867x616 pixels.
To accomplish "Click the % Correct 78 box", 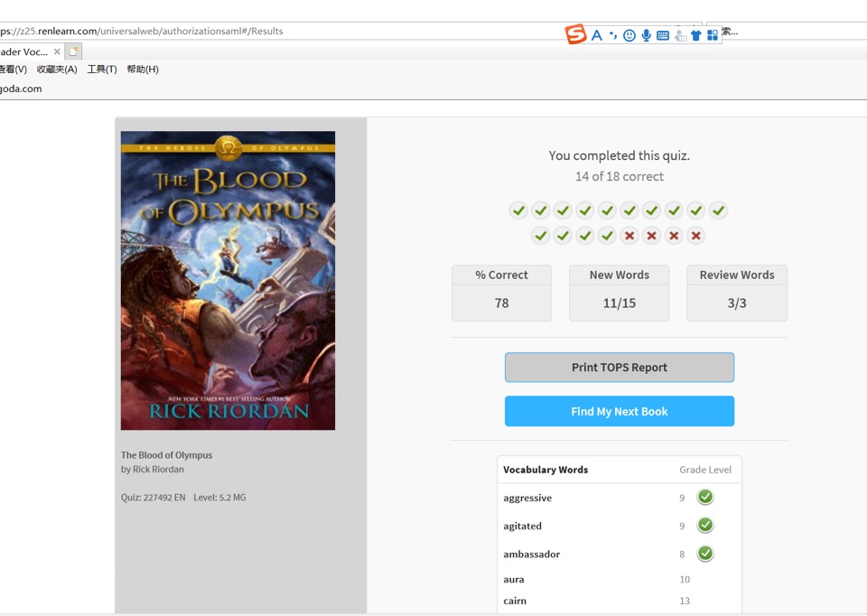I will [x=501, y=293].
